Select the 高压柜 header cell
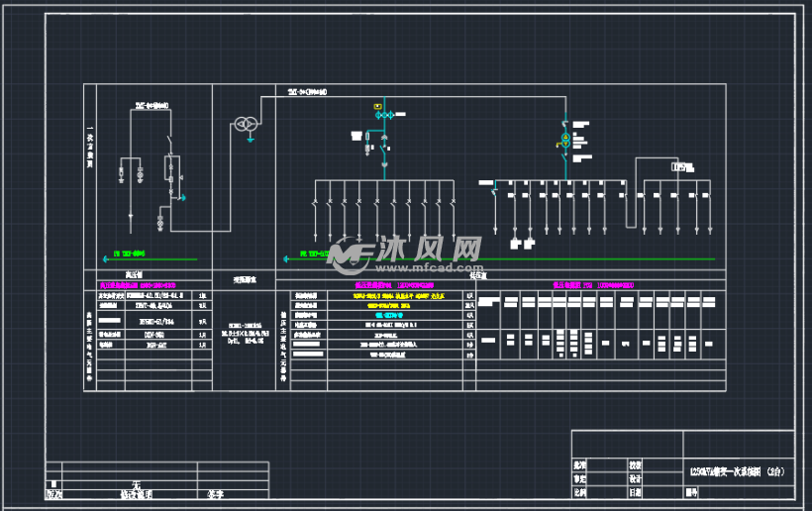The width and height of the screenshot is (812, 511). [135, 274]
